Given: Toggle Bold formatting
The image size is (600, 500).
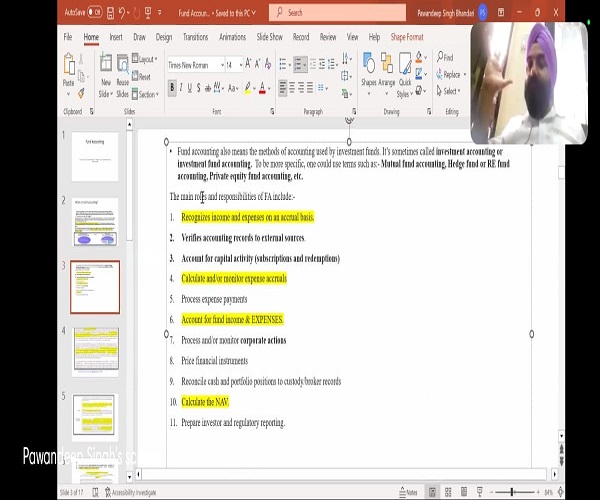Looking at the screenshot, I should click(172, 88).
